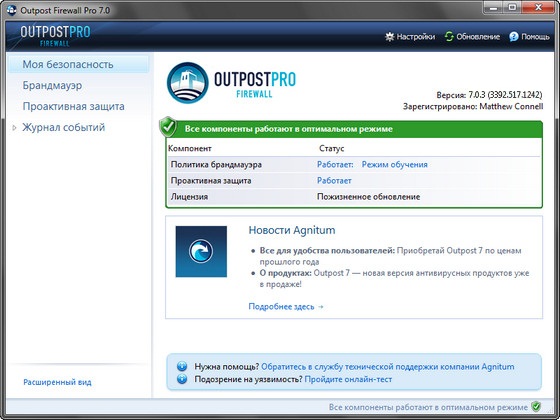
Task: Click Новости Agnitum heading
Action: 292,230
